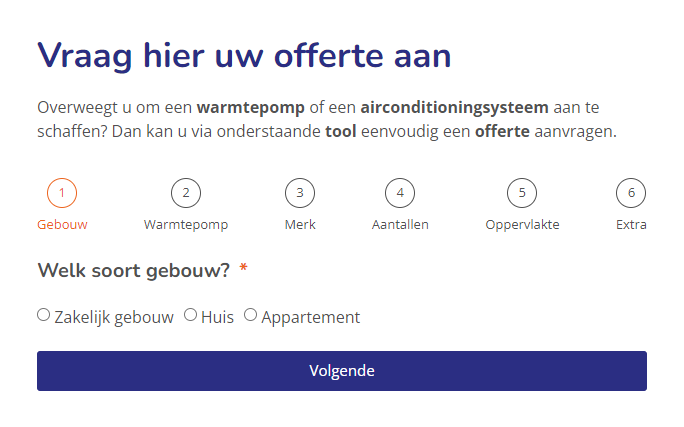Select the Extra step label
Viewport: 684px width, 427px height.
pos(631,225)
